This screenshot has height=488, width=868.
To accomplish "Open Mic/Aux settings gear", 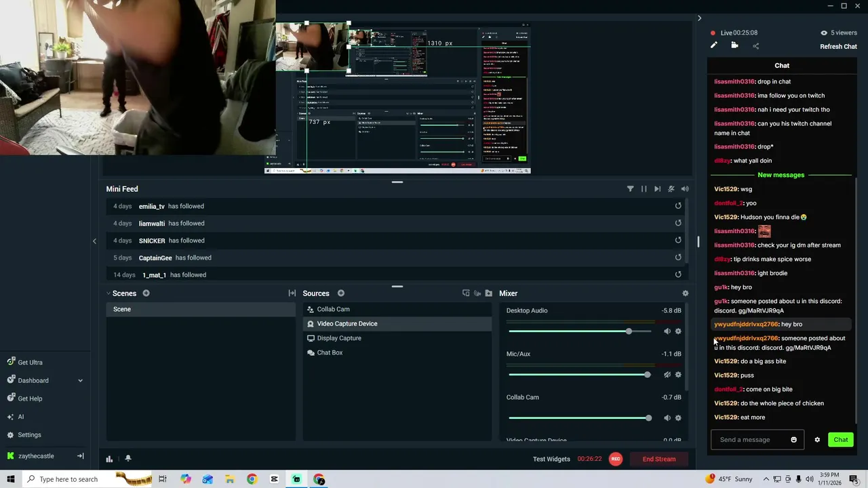I will click(x=678, y=375).
